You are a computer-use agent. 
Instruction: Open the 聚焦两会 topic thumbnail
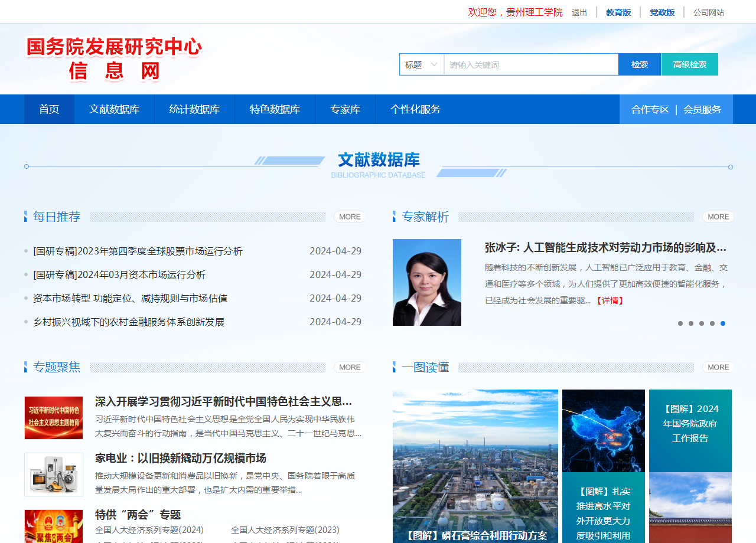pyautogui.click(x=54, y=526)
